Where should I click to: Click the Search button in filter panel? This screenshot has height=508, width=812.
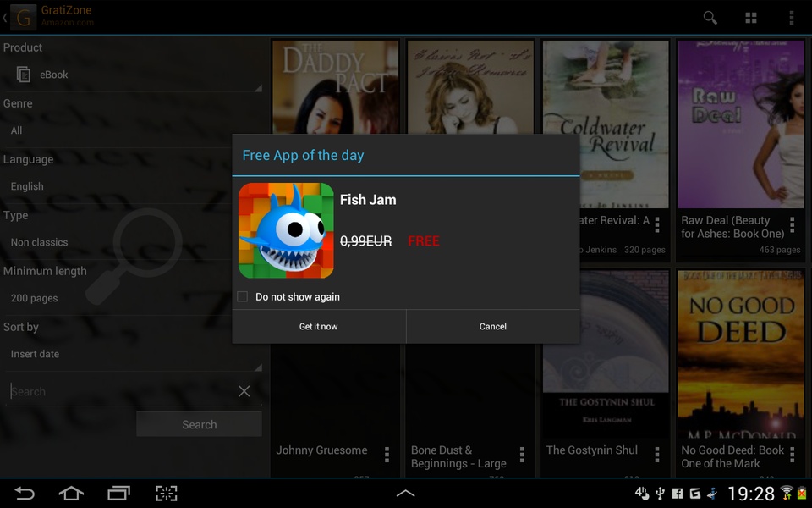coord(200,424)
